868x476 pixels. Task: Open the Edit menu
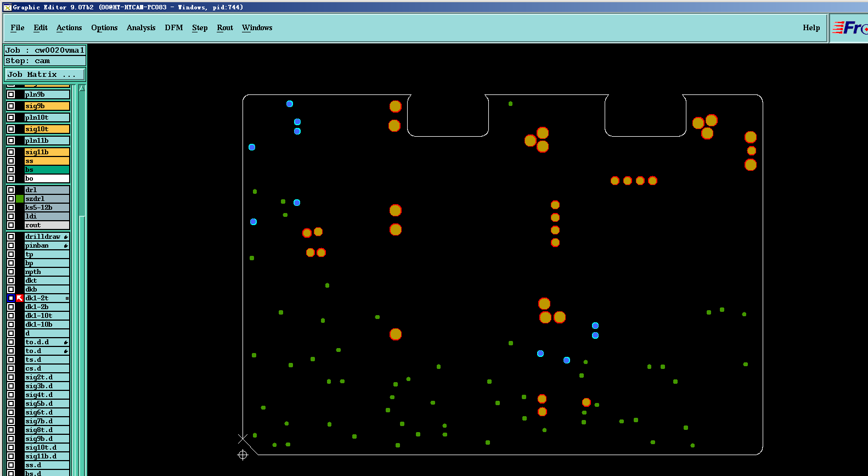tap(41, 27)
